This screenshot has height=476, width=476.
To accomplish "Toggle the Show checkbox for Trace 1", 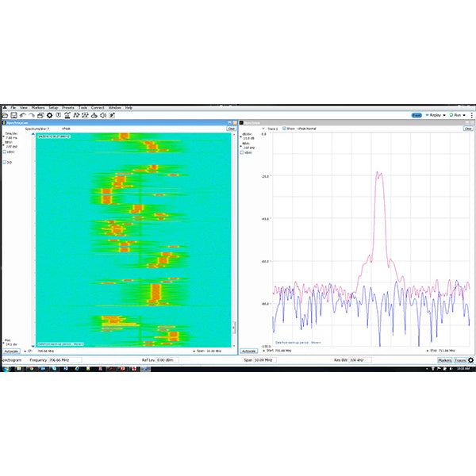I will pos(284,129).
